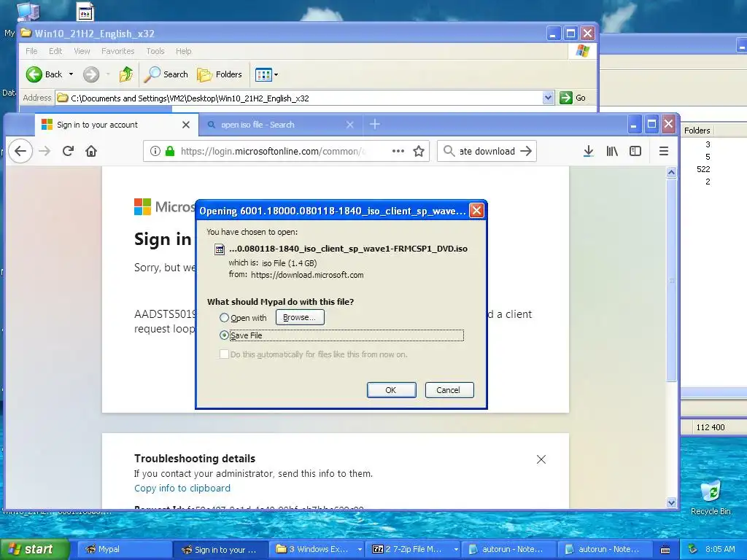Click Browse to choose an application
The height and width of the screenshot is (560, 747).
[x=300, y=317]
